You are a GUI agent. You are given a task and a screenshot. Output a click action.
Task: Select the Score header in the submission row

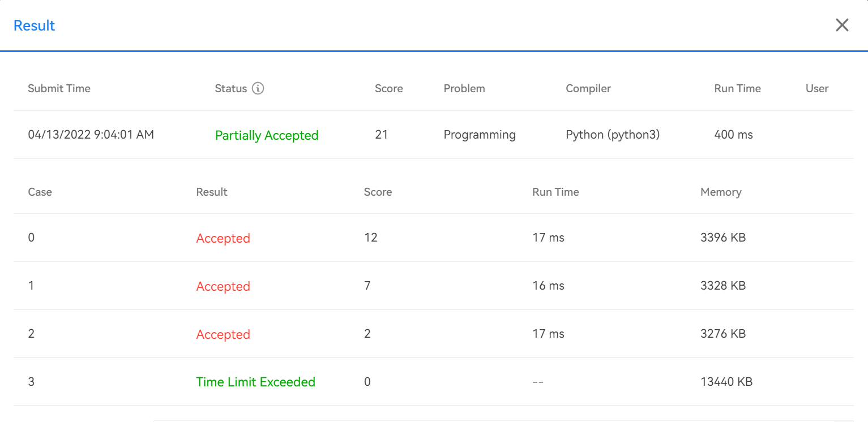388,88
